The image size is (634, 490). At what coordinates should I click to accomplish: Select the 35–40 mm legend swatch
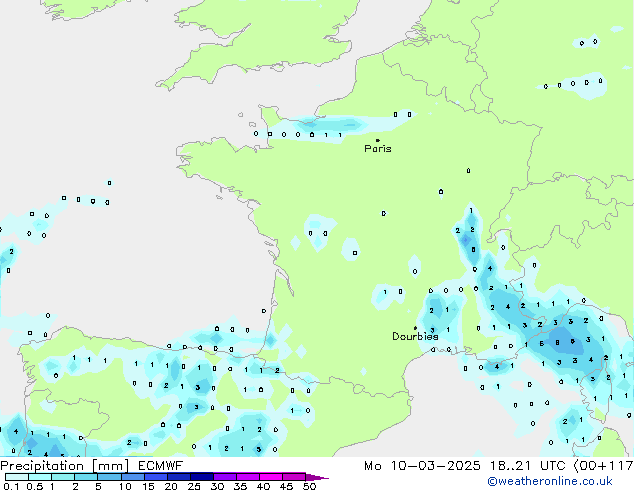(247, 477)
